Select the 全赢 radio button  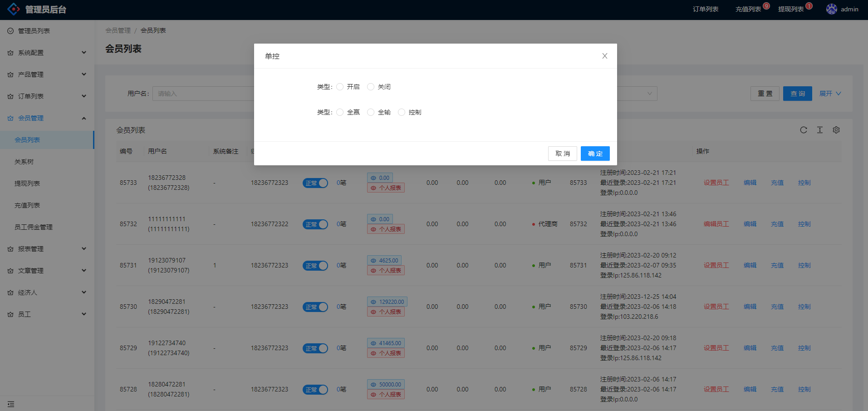click(x=340, y=112)
